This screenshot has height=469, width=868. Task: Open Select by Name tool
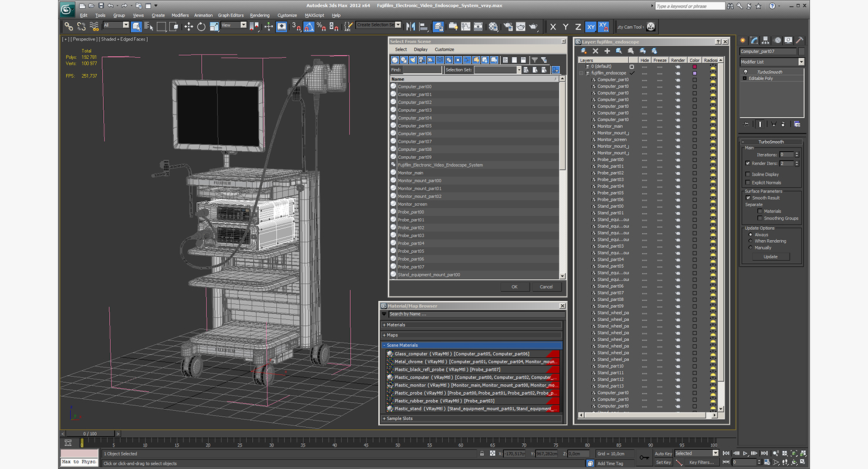148,26
